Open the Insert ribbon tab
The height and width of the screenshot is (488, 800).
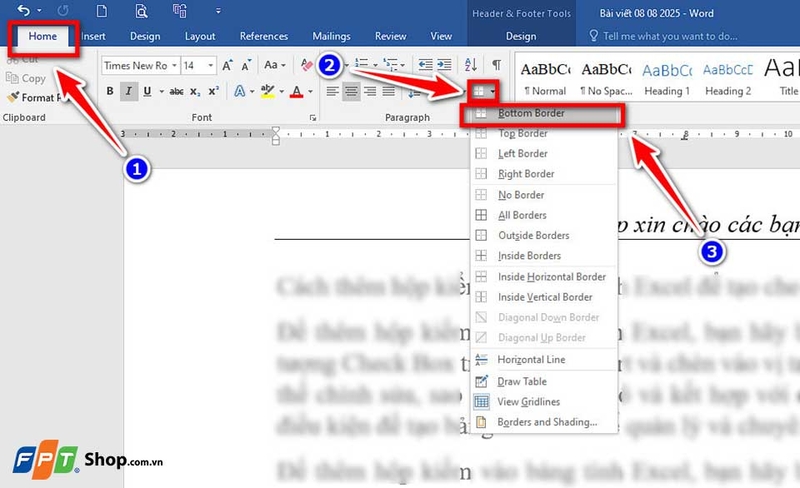(93, 36)
